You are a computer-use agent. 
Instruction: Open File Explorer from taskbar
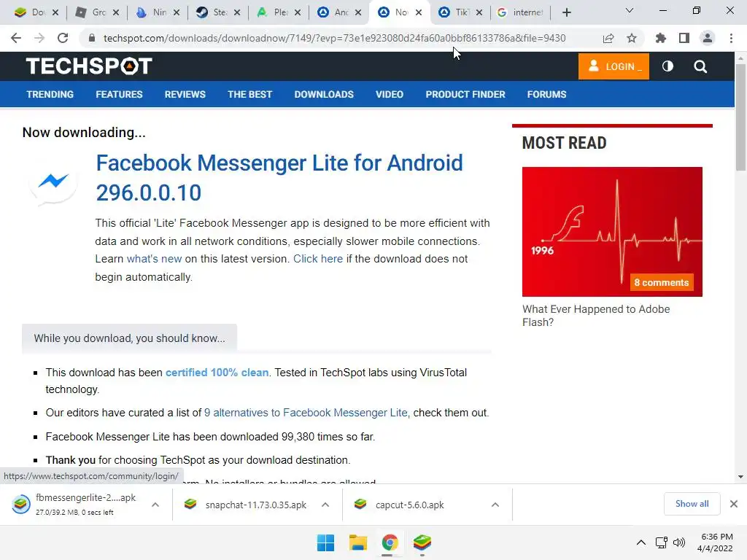click(357, 542)
